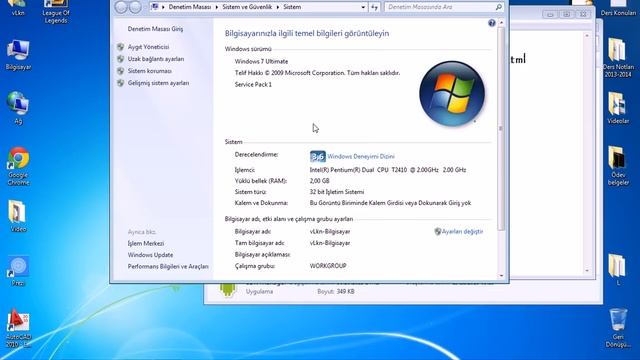Image resolution: width=640 pixels, height=360 pixels.
Task: Open the Ders Notları 2013-2014 folder
Action: tap(618, 58)
